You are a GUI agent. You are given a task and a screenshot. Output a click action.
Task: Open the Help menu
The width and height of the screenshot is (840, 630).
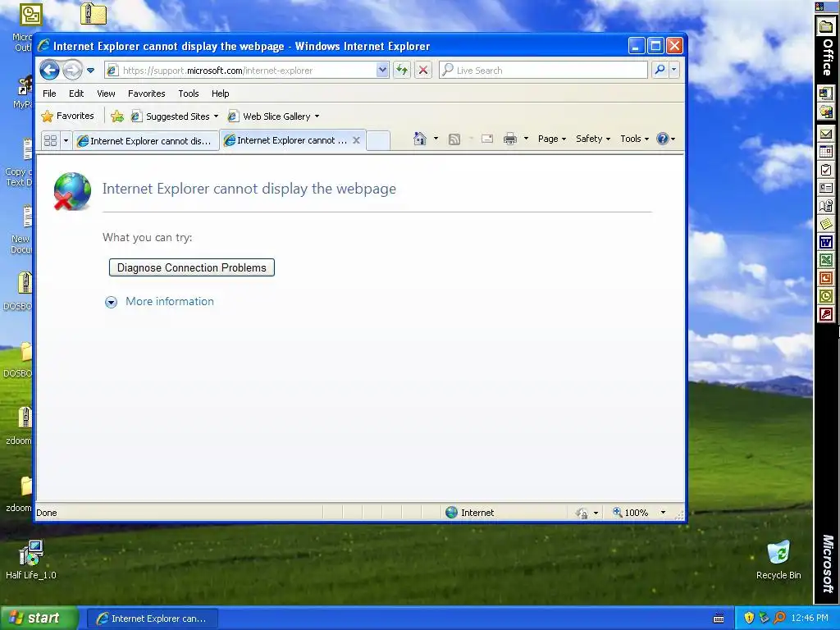[x=220, y=94]
